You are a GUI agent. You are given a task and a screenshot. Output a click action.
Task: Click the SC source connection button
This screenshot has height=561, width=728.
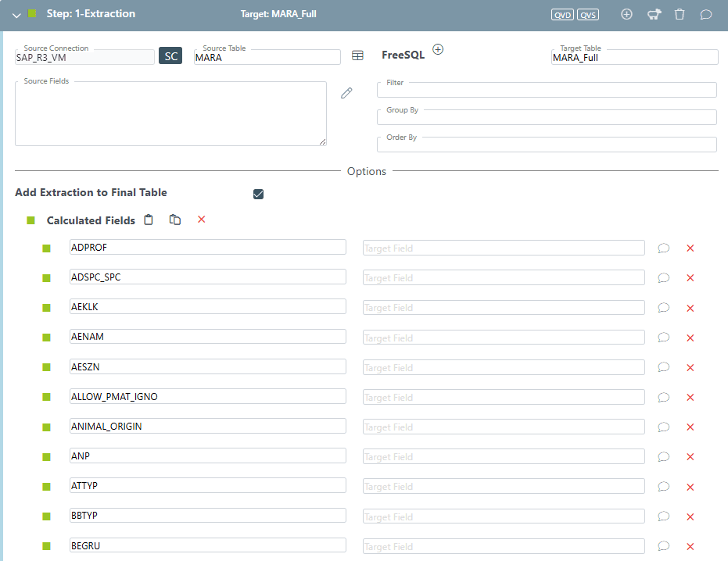[x=170, y=56]
